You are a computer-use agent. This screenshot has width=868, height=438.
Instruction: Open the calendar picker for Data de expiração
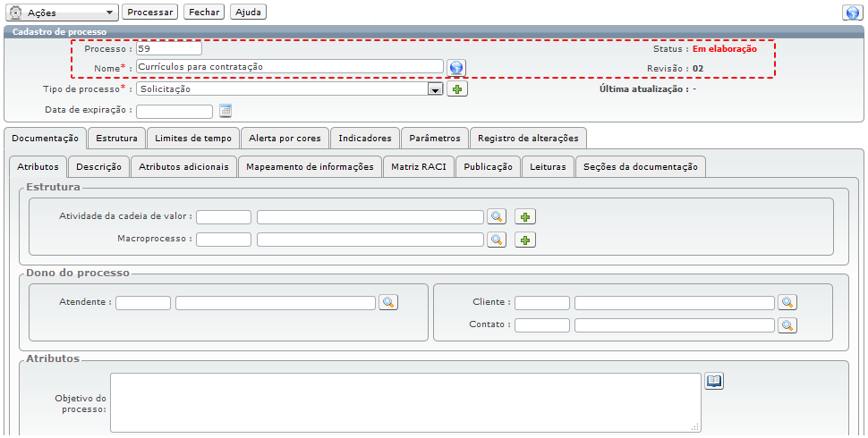pyautogui.click(x=226, y=111)
